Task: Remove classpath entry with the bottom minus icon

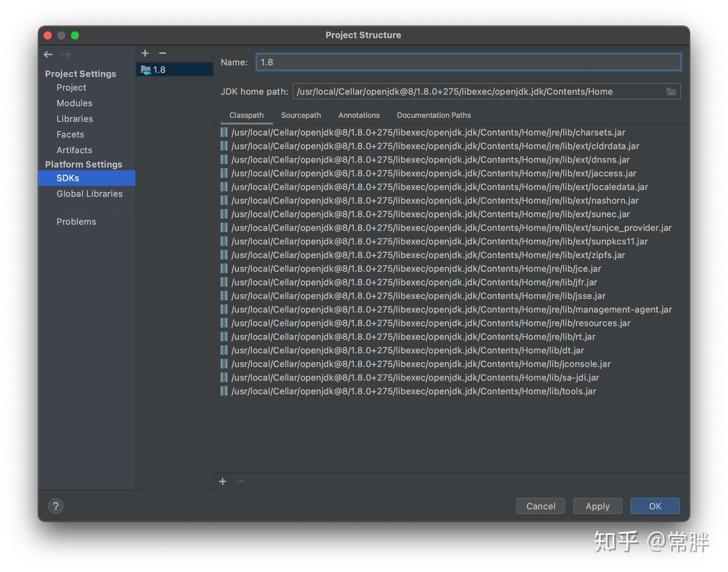Action: [240, 482]
